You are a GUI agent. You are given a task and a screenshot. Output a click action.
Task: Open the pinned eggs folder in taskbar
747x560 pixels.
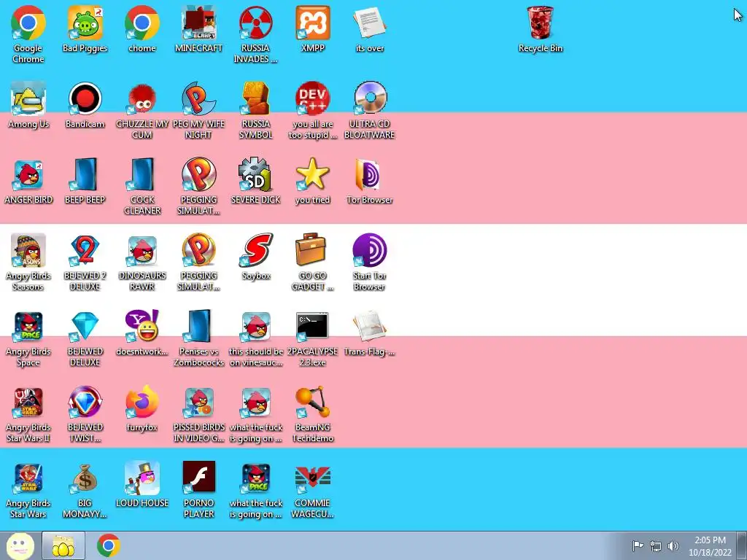[63, 545]
